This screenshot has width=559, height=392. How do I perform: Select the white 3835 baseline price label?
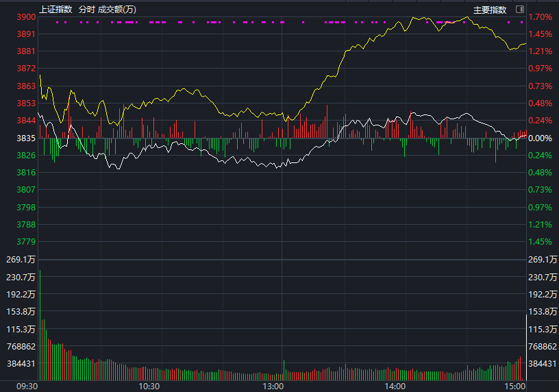26,138
